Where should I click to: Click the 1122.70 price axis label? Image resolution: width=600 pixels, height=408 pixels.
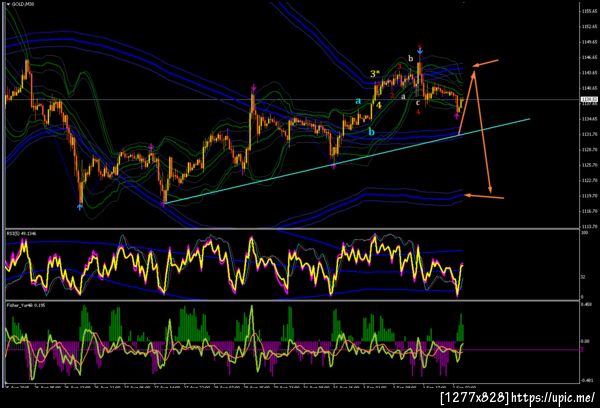pos(590,180)
